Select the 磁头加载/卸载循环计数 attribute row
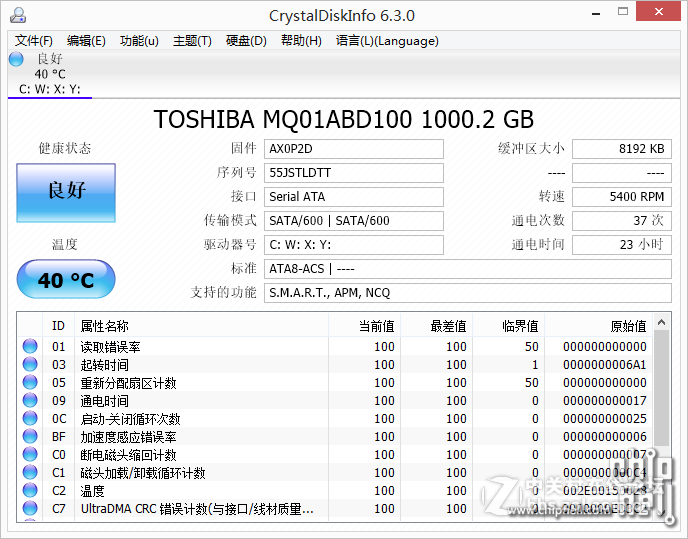 pos(335,472)
